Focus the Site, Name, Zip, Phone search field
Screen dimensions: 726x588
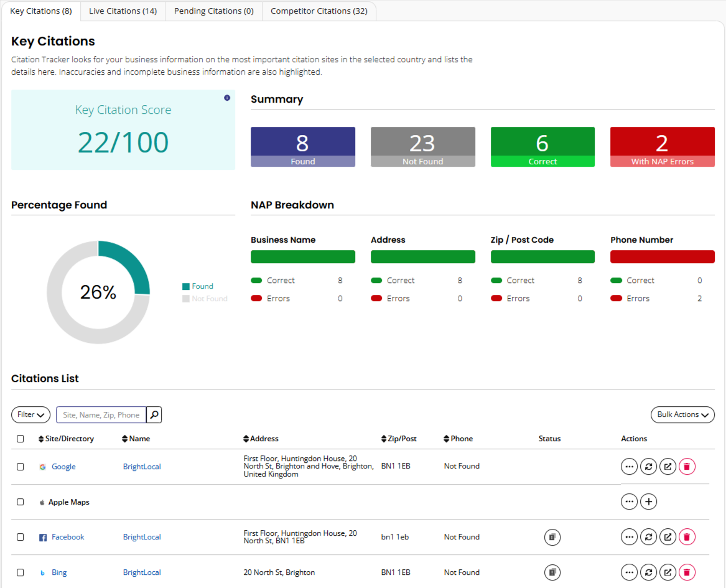coord(101,414)
